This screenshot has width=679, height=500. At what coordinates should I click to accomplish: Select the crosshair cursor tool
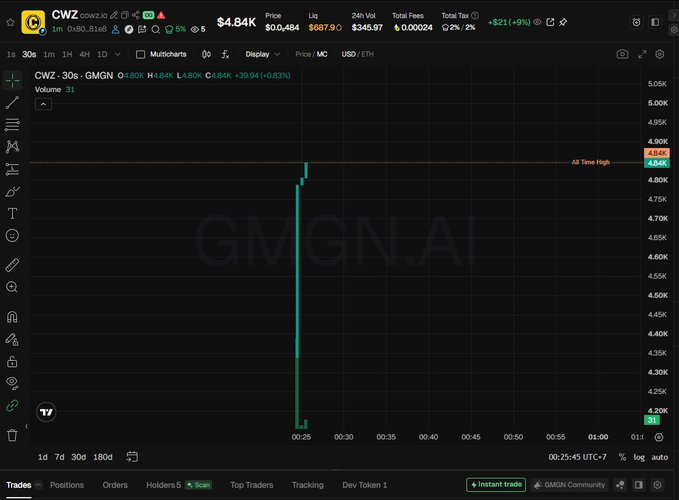point(12,81)
